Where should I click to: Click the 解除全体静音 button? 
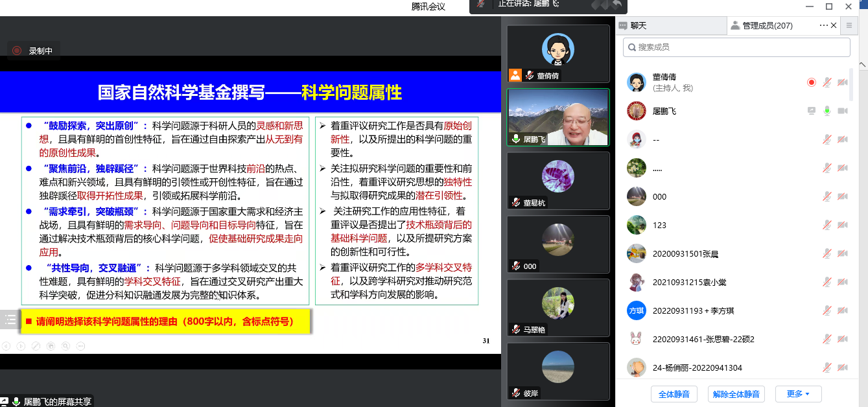coord(737,393)
